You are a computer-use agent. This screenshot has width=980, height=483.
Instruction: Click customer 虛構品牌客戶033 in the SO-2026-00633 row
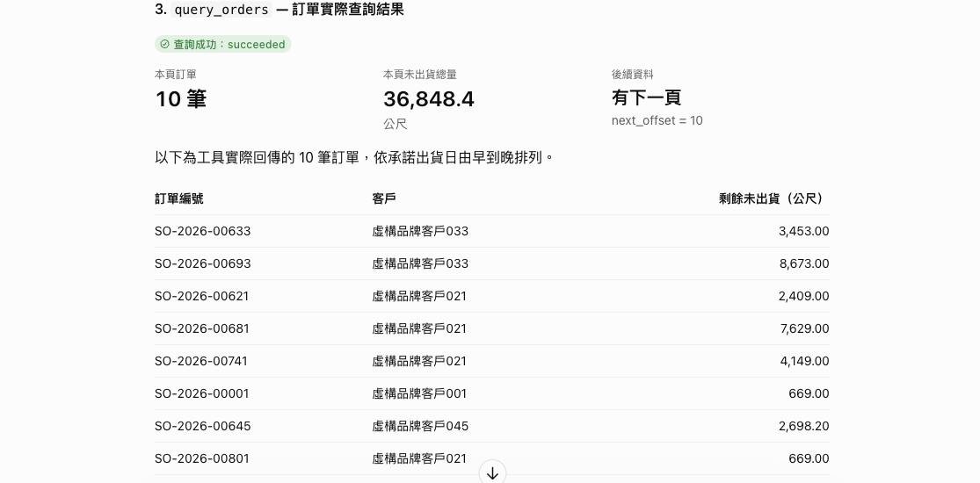coord(420,231)
